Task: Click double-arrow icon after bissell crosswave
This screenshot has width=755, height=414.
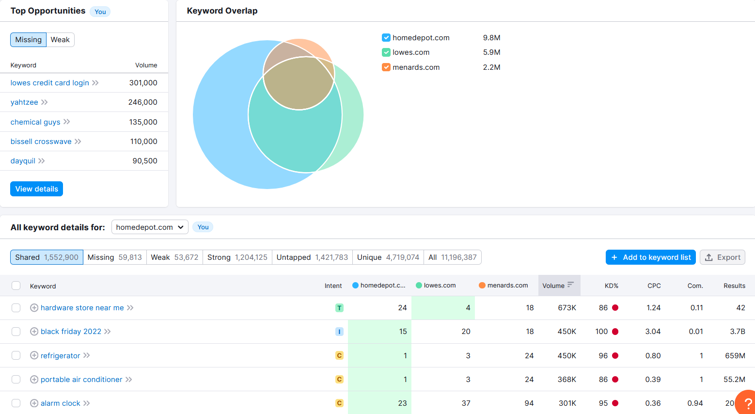Action: coord(78,142)
